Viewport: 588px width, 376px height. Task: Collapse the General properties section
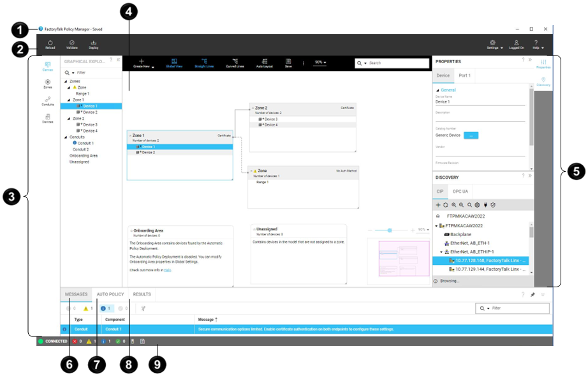pyautogui.click(x=437, y=91)
